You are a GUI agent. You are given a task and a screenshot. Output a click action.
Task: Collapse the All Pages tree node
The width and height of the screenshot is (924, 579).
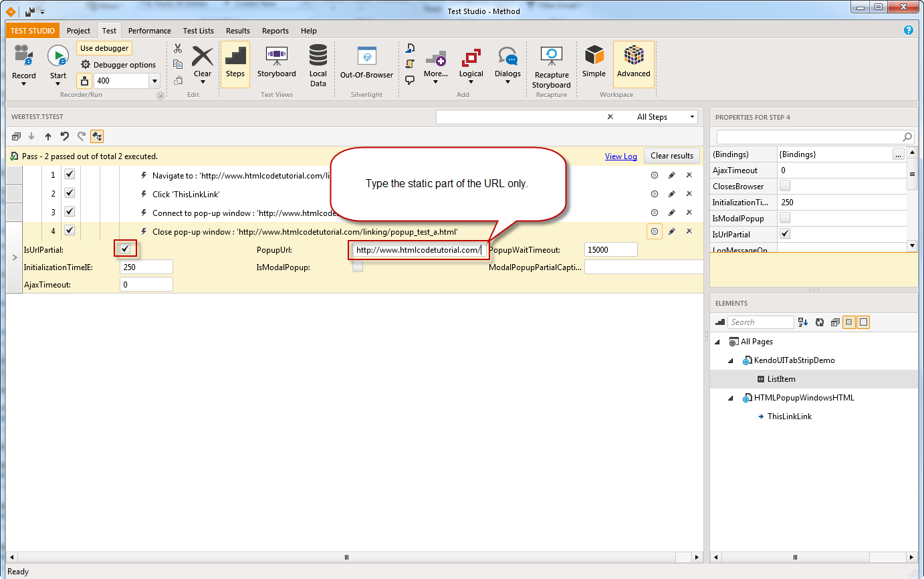pos(718,342)
